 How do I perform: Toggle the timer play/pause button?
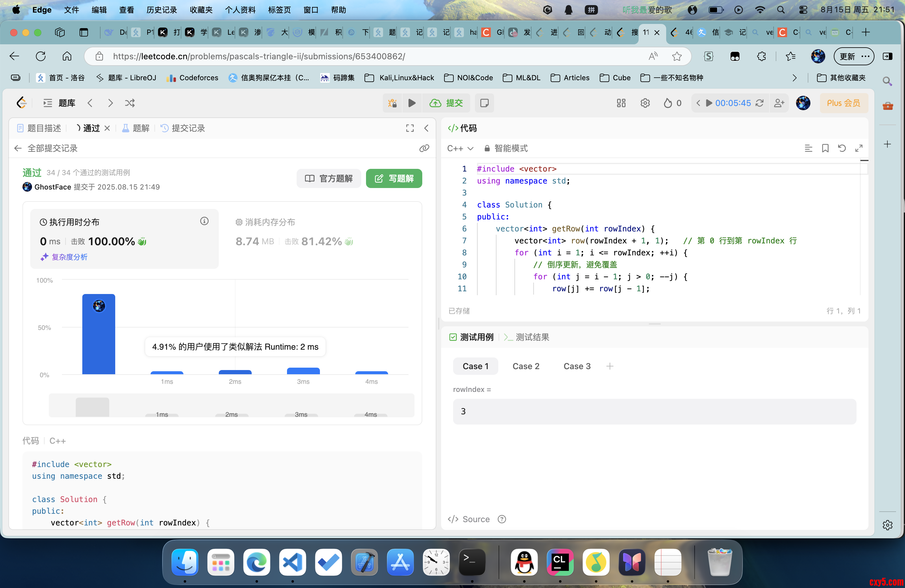[709, 103]
